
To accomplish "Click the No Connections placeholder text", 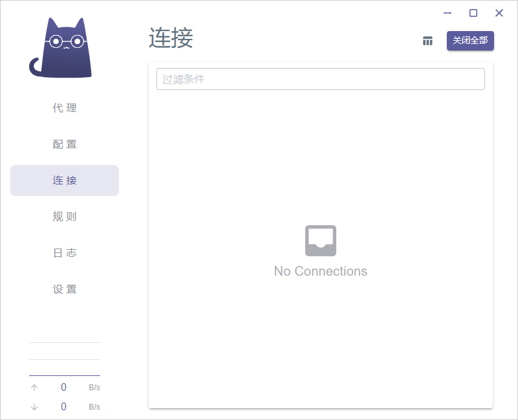I will (320, 271).
